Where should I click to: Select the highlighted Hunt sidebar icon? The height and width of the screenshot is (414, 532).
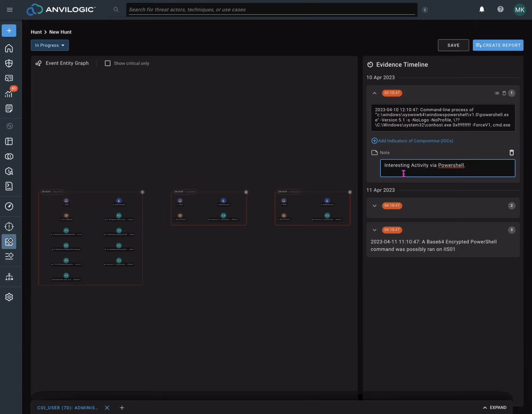[x=9, y=242]
